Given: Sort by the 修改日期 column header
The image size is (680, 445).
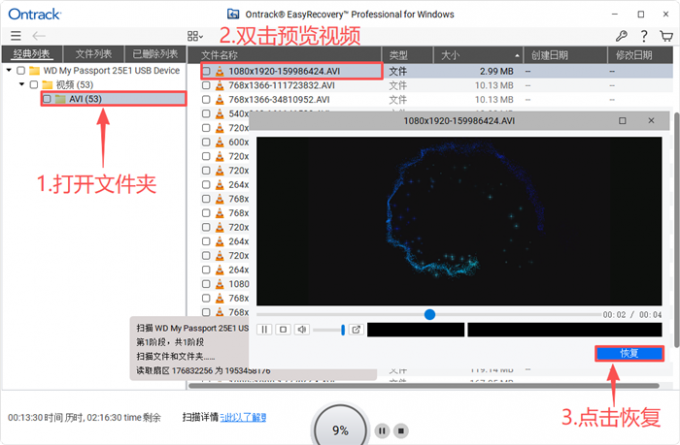Looking at the screenshot, I should click(x=640, y=55).
